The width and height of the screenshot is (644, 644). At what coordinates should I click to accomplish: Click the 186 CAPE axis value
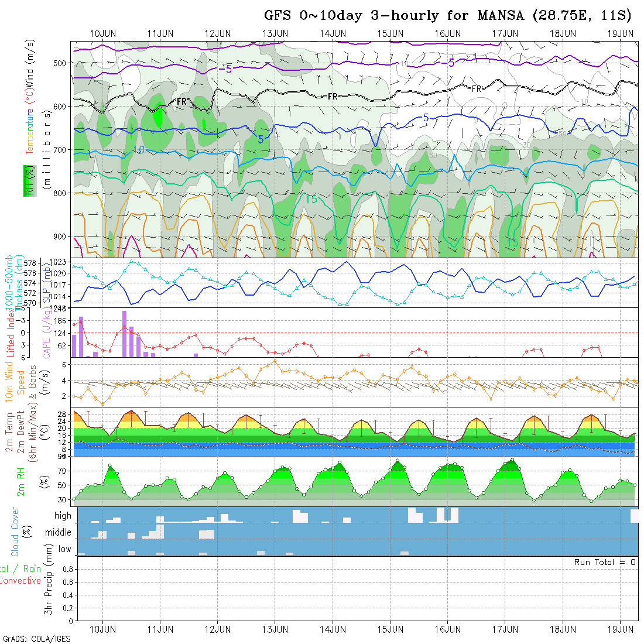pyautogui.click(x=60, y=321)
